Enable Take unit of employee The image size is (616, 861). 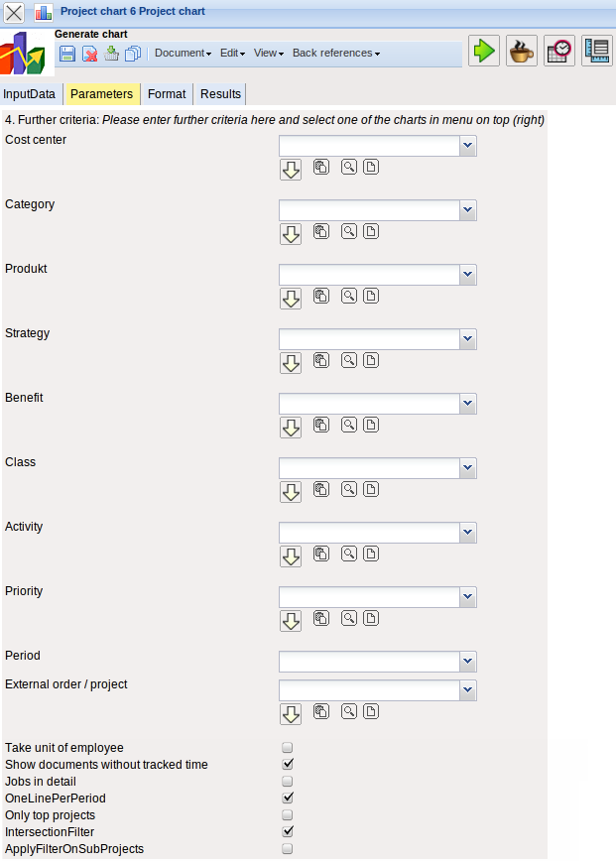[x=287, y=747]
